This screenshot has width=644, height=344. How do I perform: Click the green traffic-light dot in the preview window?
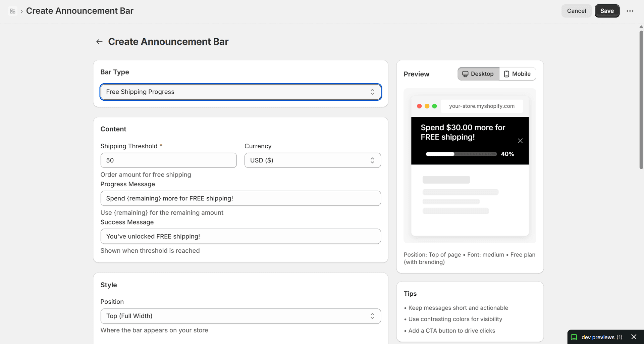[x=435, y=106]
